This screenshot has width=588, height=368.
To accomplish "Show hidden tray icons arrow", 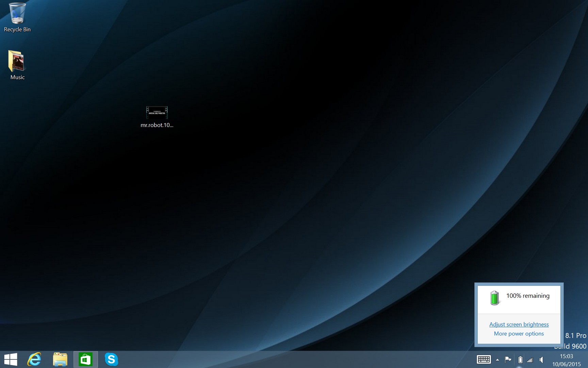I will coord(497,360).
